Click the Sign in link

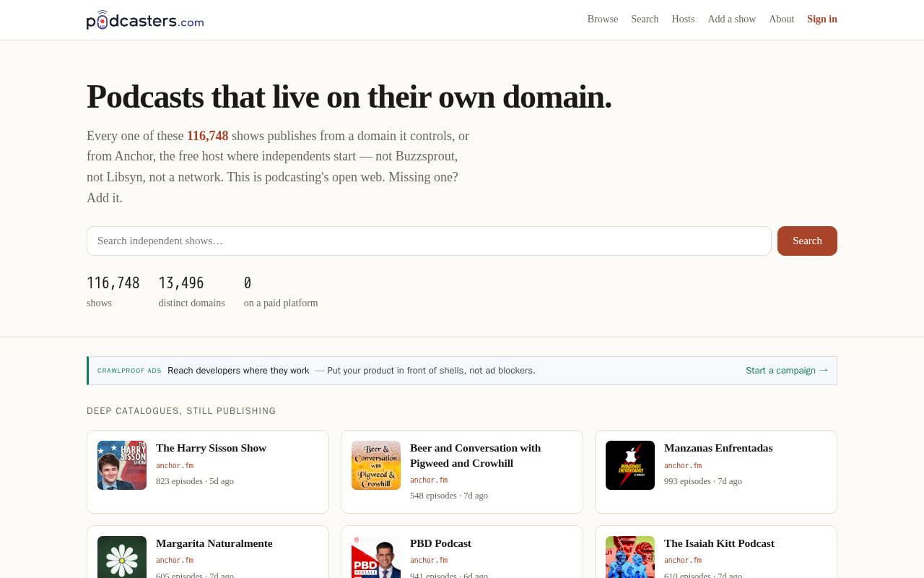coord(822,20)
